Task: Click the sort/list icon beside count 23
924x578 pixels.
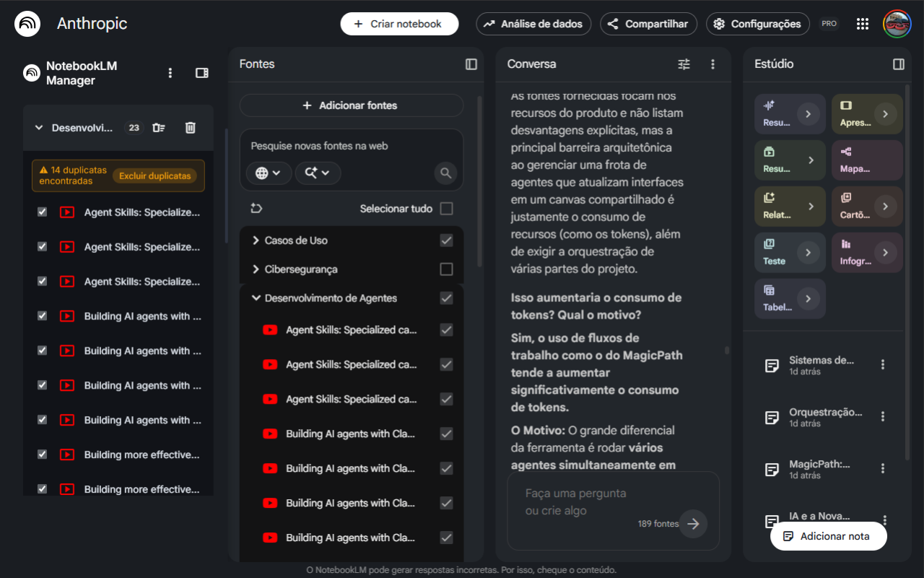Action: [159, 128]
